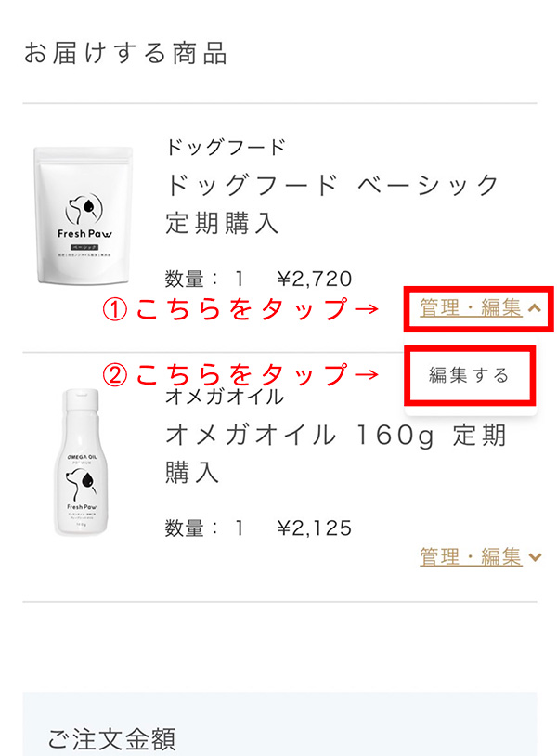Open the dog food bag product thumbnail
This screenshot has height=756, width=557.
[83, 215]
